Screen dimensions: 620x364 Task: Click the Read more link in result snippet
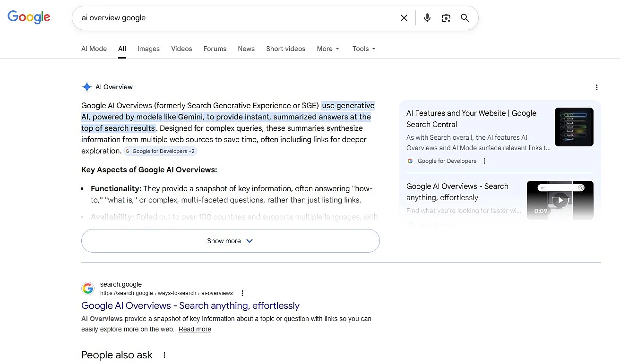(195, 329)
